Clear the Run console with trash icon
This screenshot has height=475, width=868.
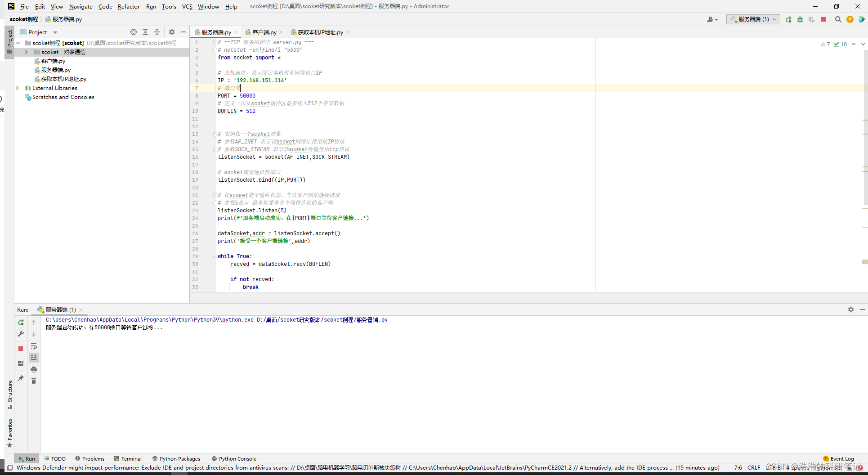[x=34, y=381]
